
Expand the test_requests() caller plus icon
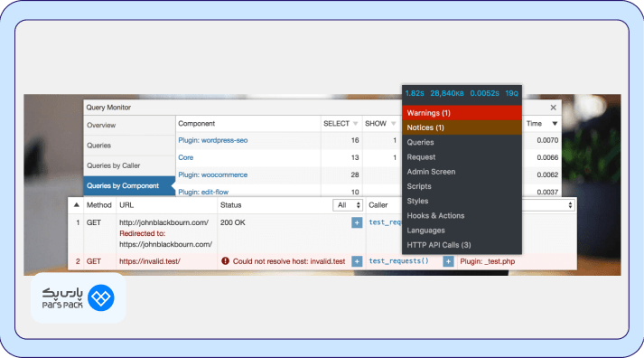pyautogui.click(x=448, y=261)
